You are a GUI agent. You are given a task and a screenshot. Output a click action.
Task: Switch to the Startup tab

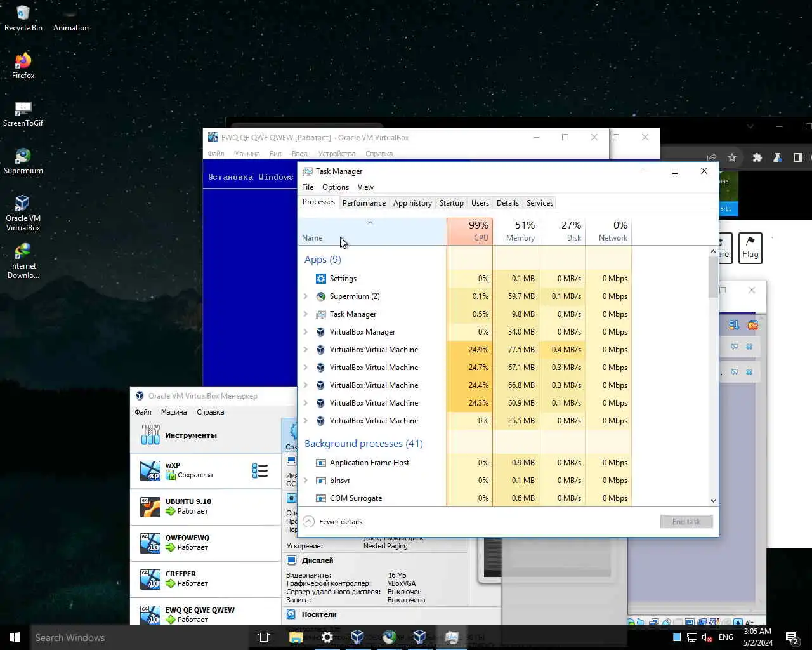tap(452, 203)
